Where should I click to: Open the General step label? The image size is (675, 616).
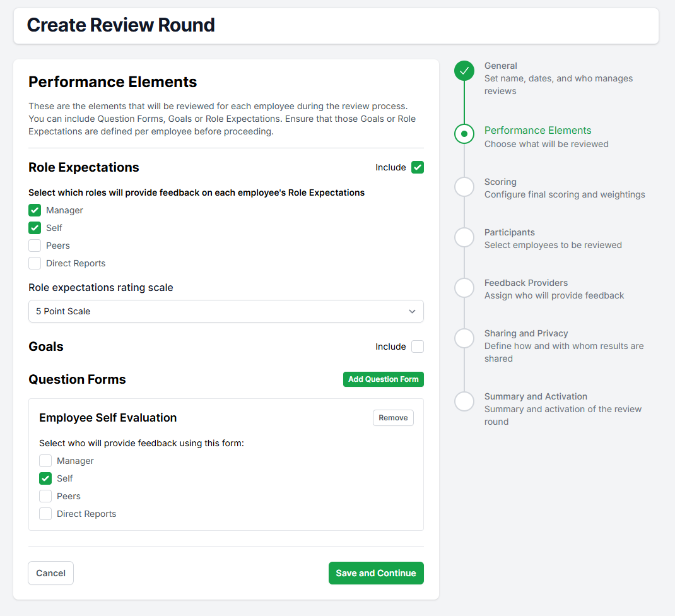[x=500, y=66]
